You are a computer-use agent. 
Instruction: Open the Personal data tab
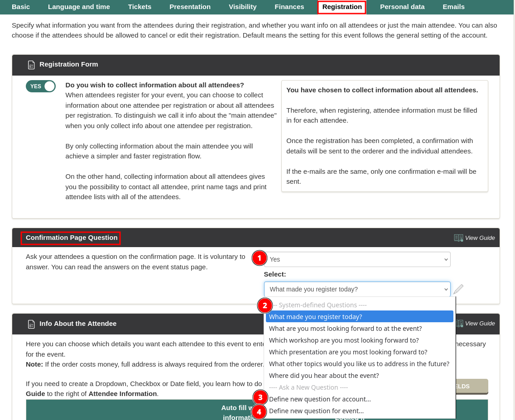click(402, 7)
